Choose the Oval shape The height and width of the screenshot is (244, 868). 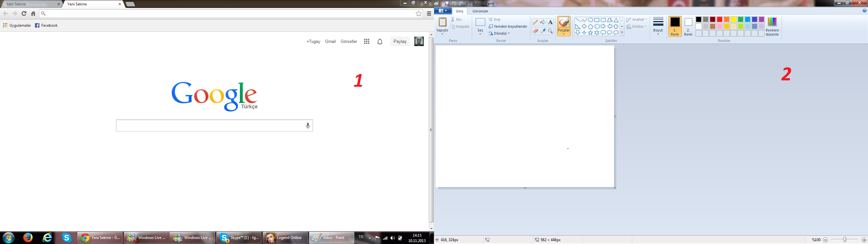click(590, 20)
